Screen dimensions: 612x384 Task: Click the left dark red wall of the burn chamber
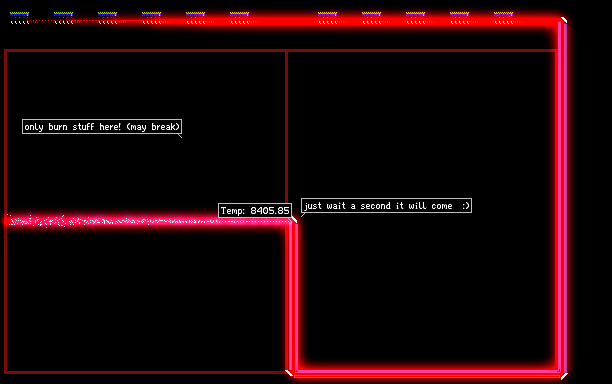tap(5, 211)
